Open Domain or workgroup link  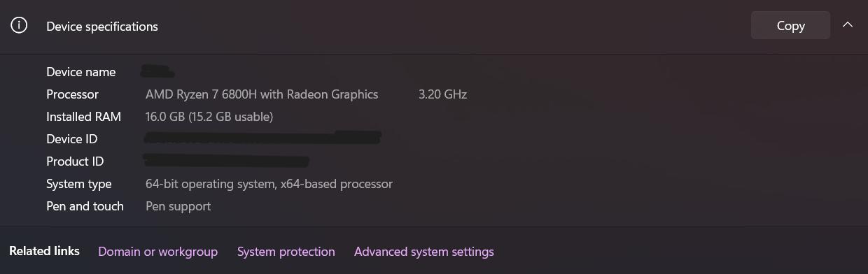coord(157,252)
